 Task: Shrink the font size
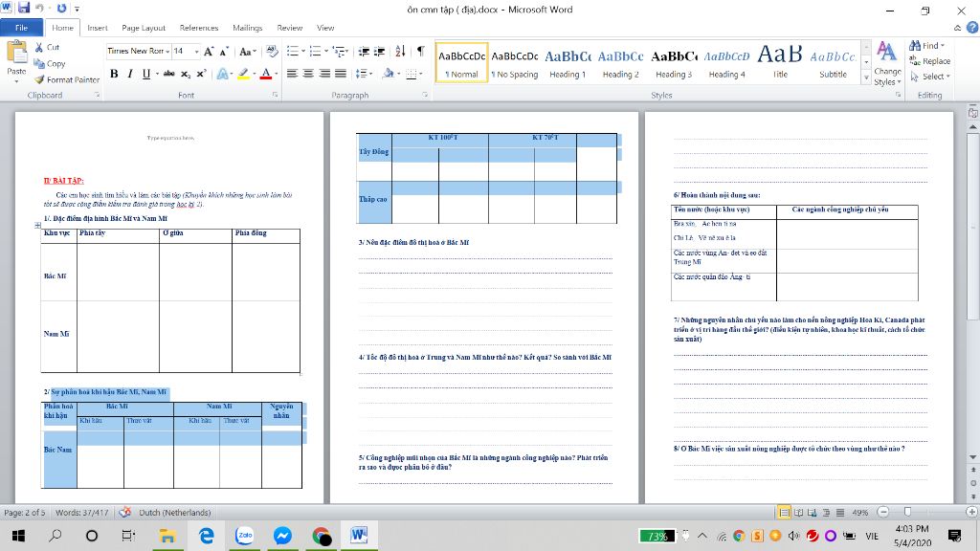coord(224,52)
